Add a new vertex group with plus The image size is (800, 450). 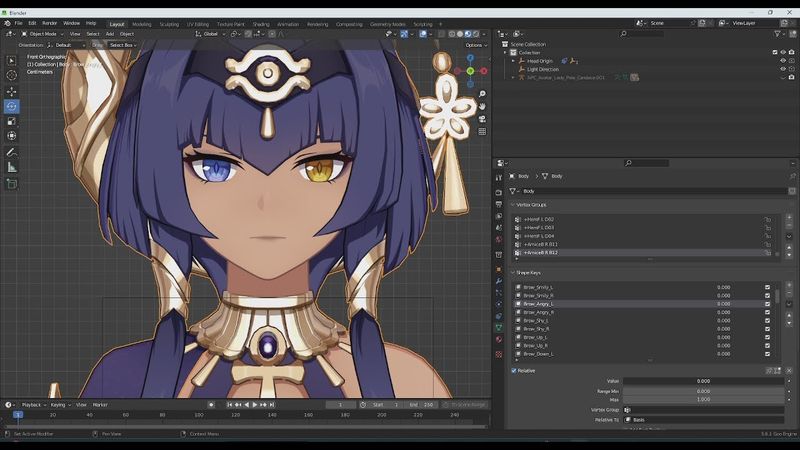tap(789, 217)
